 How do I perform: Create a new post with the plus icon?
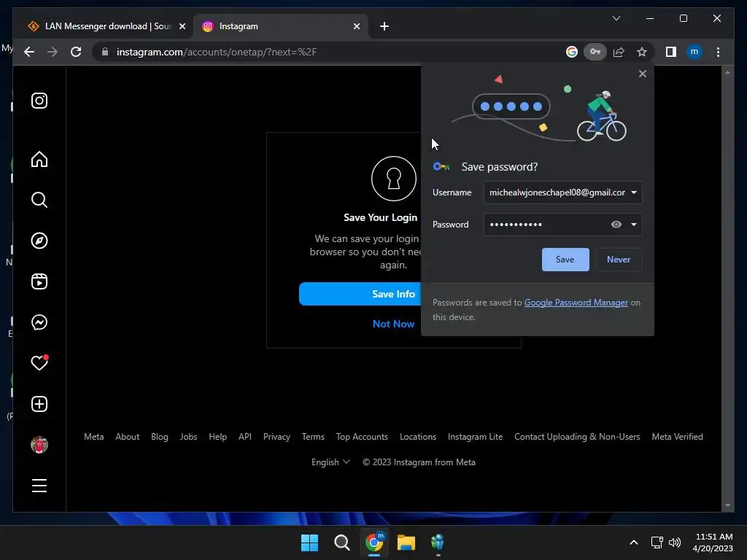(39, 404)
